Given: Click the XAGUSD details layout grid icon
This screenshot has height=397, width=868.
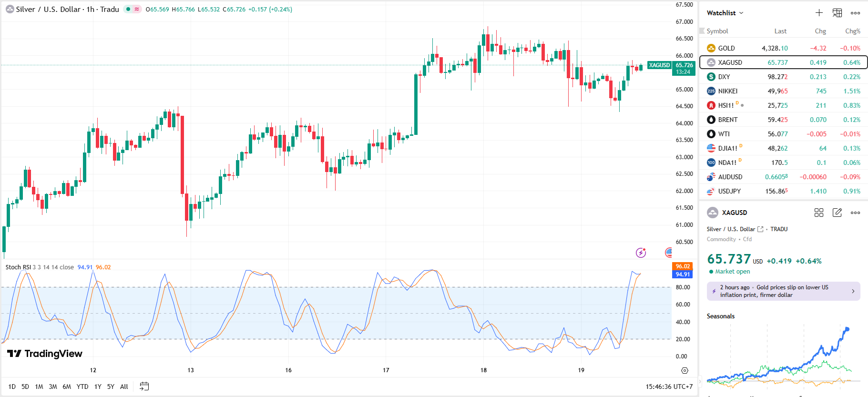Looking at the screenshot, I should click(x=819, y=213).
